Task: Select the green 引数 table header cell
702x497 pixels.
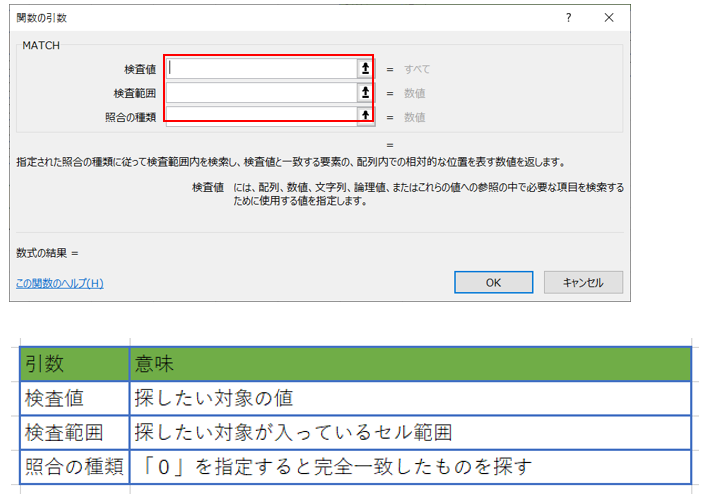Action: (x=74, y=364)
